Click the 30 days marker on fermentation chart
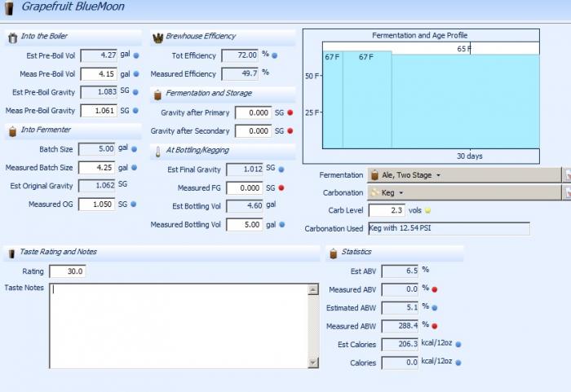 pos(470,156)
